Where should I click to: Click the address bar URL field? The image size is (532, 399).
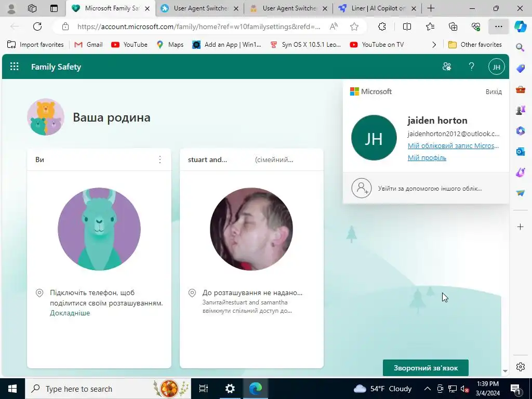pyautogui.click(x=198, y=26)
